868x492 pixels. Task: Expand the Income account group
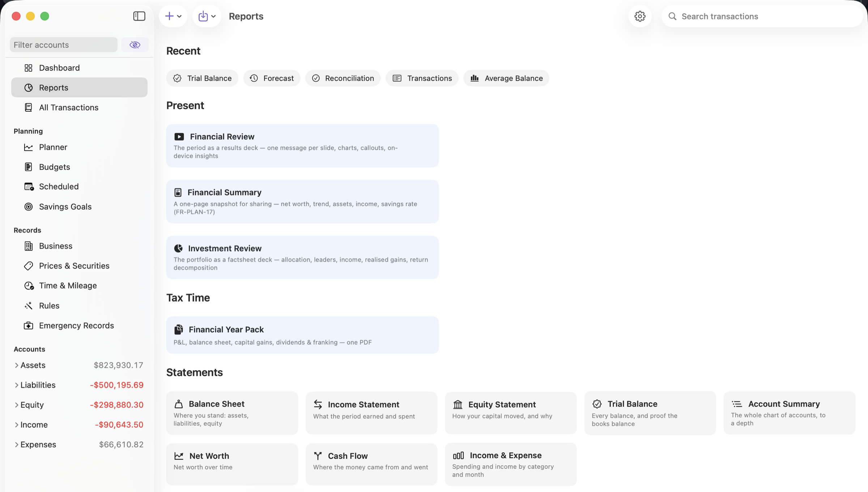(x=16, y=425)
